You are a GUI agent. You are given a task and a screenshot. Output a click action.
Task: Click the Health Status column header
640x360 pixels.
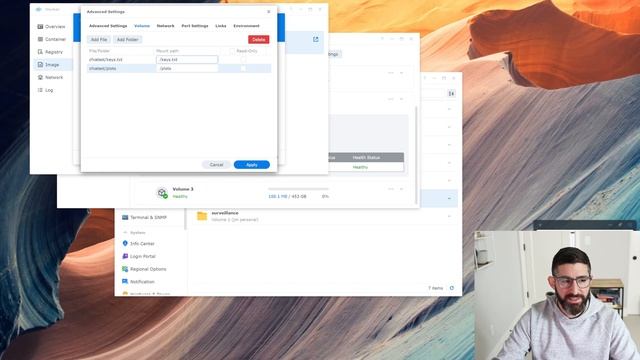coord(366,158)
